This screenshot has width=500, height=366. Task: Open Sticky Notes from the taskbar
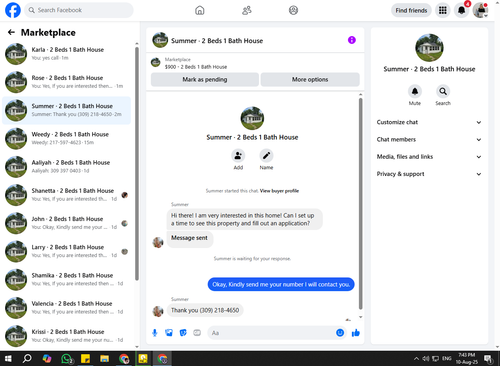click(86, 359)
